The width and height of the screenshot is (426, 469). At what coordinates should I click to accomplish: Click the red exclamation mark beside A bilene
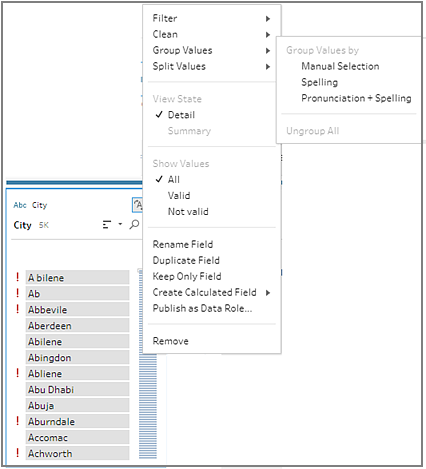click(x=17, y=277)
